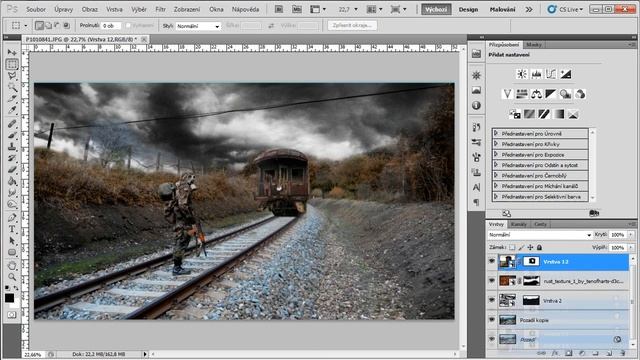Select the Eyedropper tool

coord(12,110)
